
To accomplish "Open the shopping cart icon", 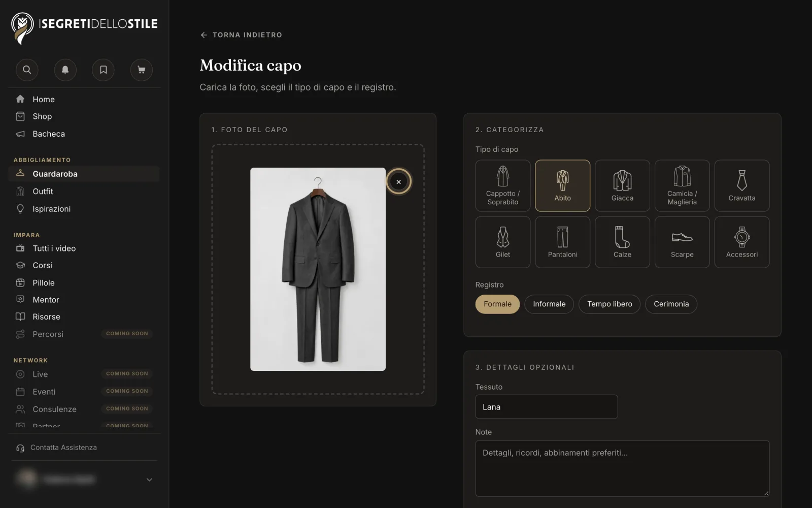I will pyautogui.click(x=142, y=70).
